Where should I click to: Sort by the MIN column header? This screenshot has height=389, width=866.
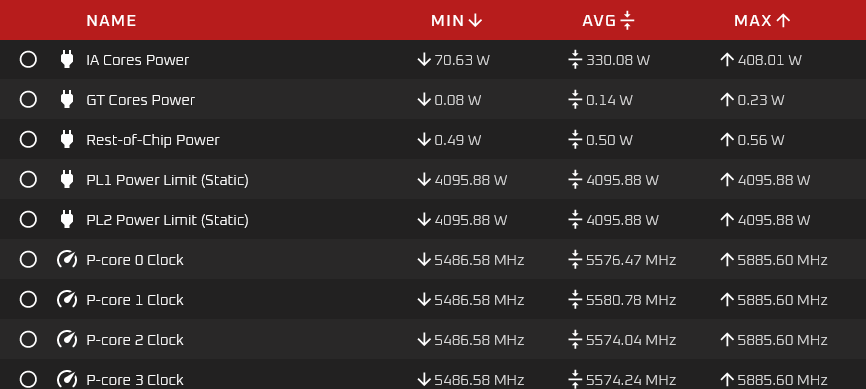click(x=457, y=21)
